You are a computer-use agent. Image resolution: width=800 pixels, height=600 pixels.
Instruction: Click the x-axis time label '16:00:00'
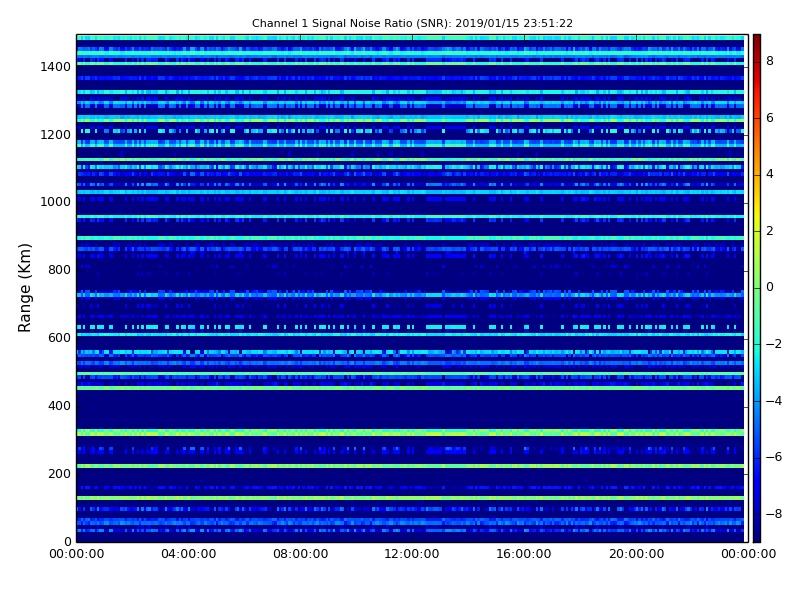click(524, 554)
